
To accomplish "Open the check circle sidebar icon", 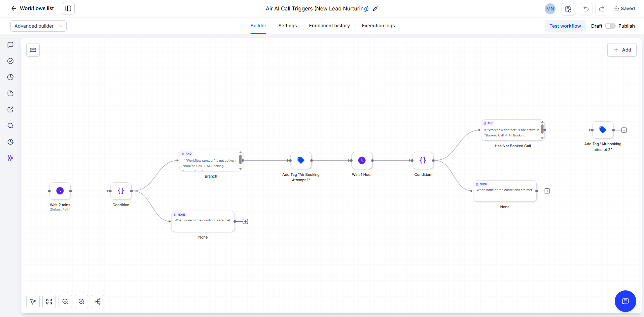I will tap(10, 61).
